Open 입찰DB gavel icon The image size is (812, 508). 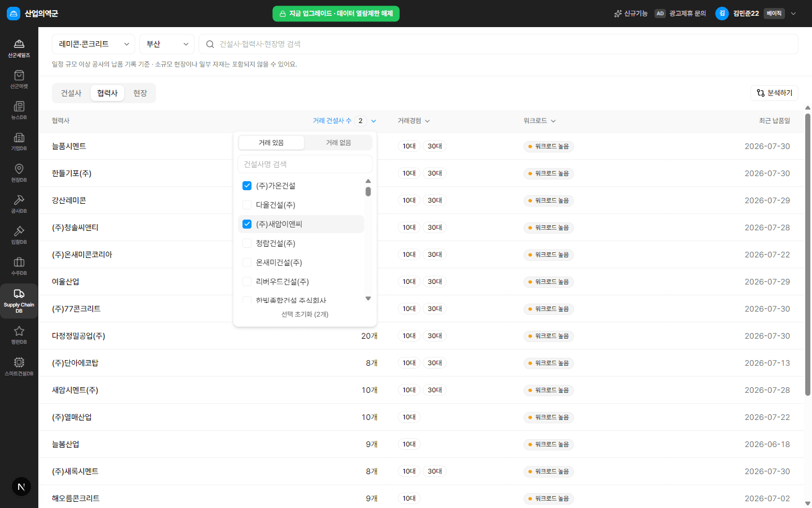[x=19, y=231]
